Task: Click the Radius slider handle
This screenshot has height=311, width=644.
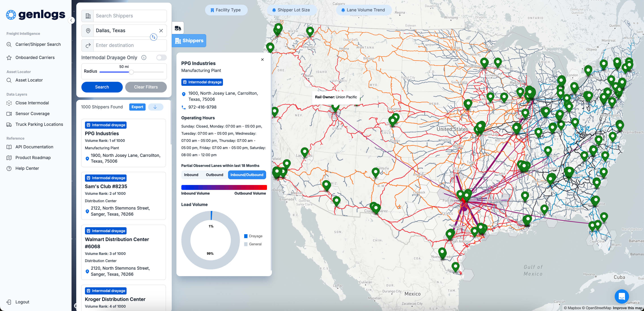Action: (x=131, y=72)
